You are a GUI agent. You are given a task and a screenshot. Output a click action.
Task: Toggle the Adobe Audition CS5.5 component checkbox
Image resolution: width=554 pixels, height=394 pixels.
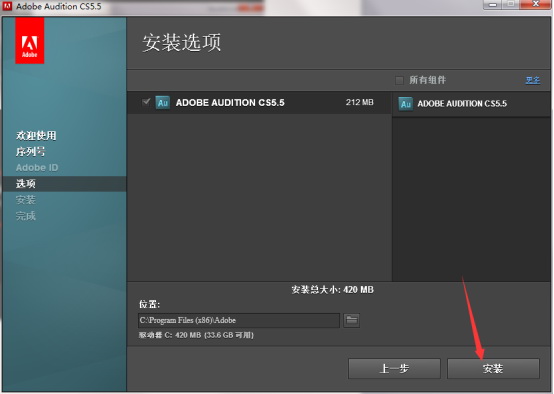coord(146,102)
